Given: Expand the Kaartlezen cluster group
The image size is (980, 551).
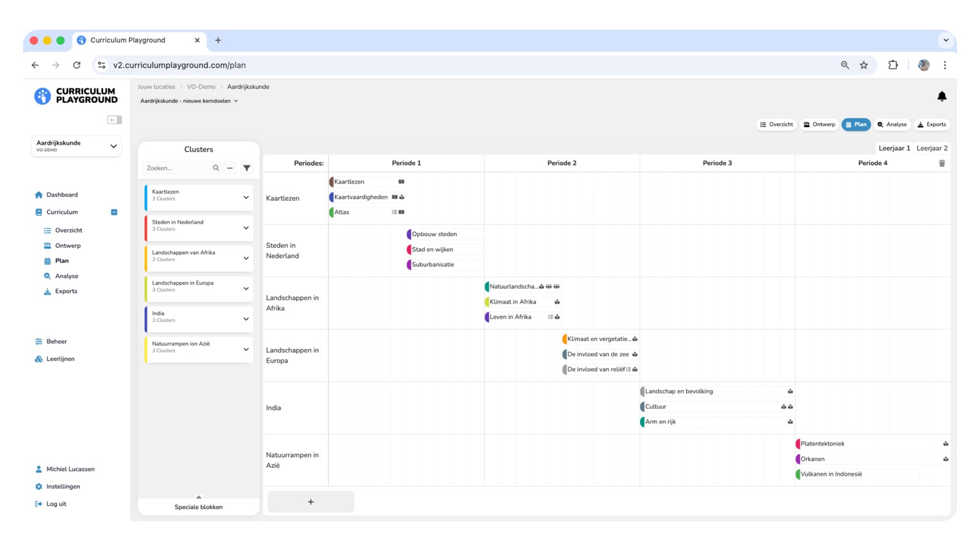Looking at the screenshot, I should point(246,198).
